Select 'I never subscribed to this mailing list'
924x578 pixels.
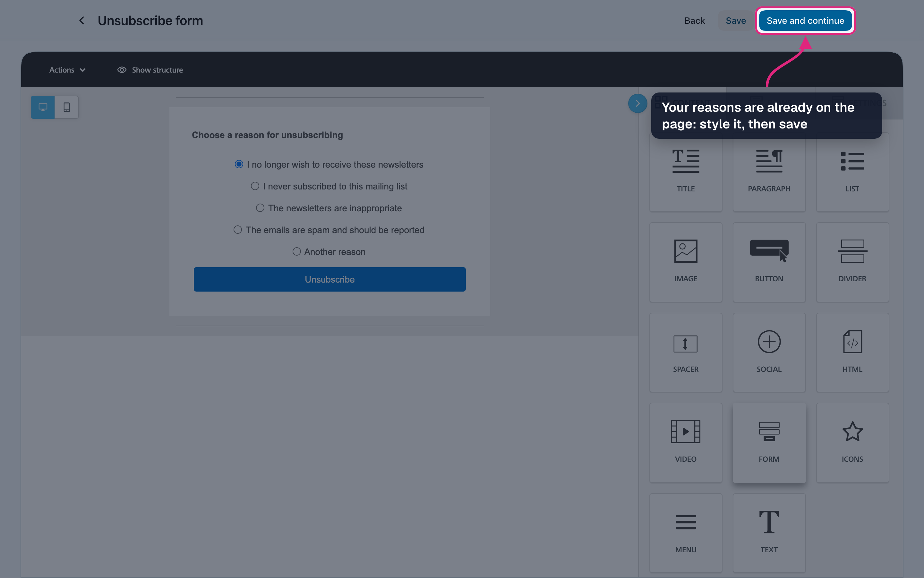255,186
